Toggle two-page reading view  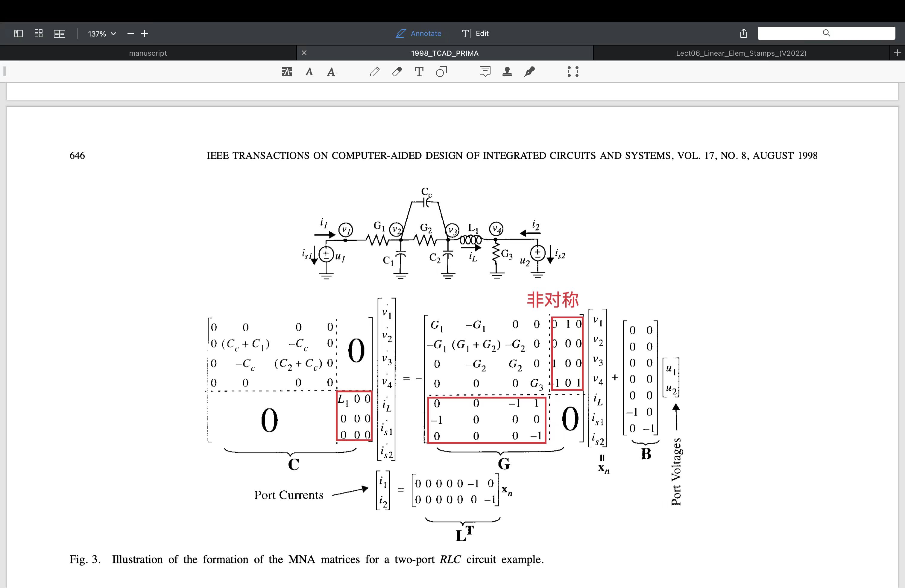click(x=59, y=34)
